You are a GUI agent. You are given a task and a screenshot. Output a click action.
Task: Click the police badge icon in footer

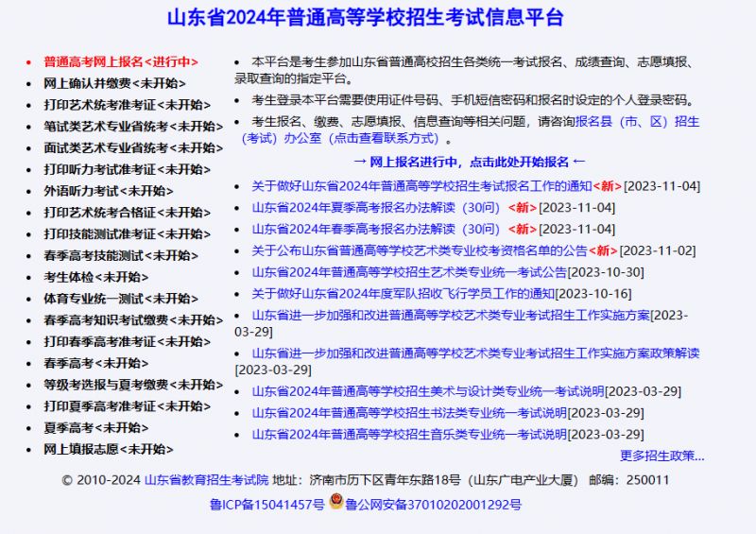(336, 501)
